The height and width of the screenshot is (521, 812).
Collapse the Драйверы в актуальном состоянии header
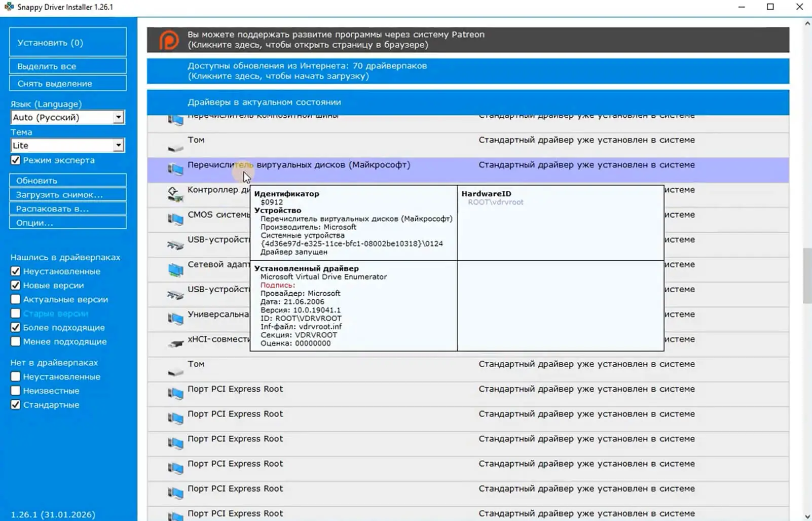click(468, 102)
